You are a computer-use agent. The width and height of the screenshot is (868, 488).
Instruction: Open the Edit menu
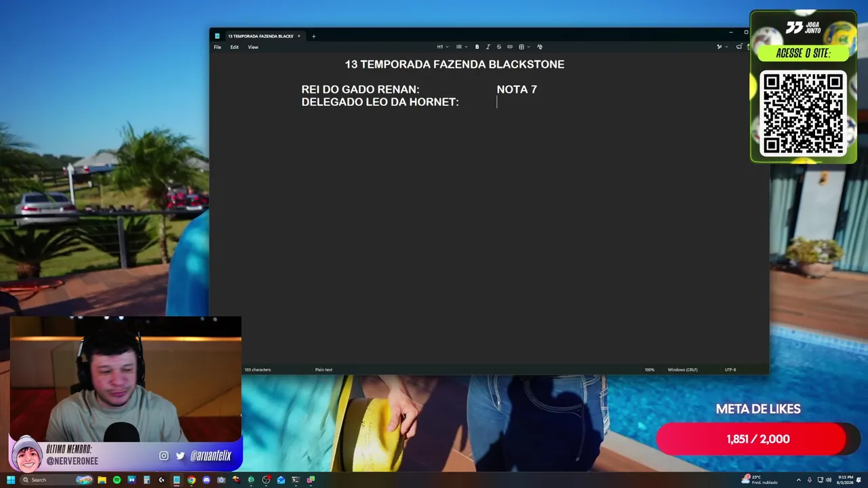point(235,47)
